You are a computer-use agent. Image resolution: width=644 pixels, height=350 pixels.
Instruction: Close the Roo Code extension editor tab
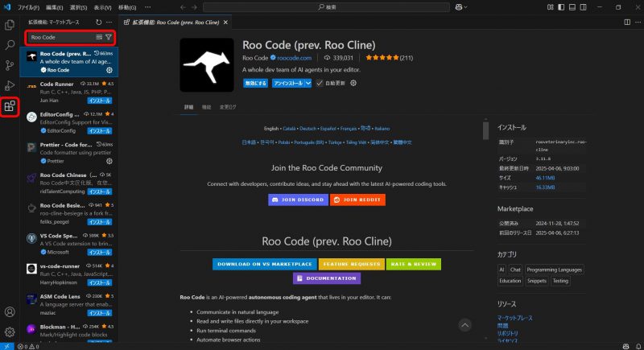pos(225,23)
